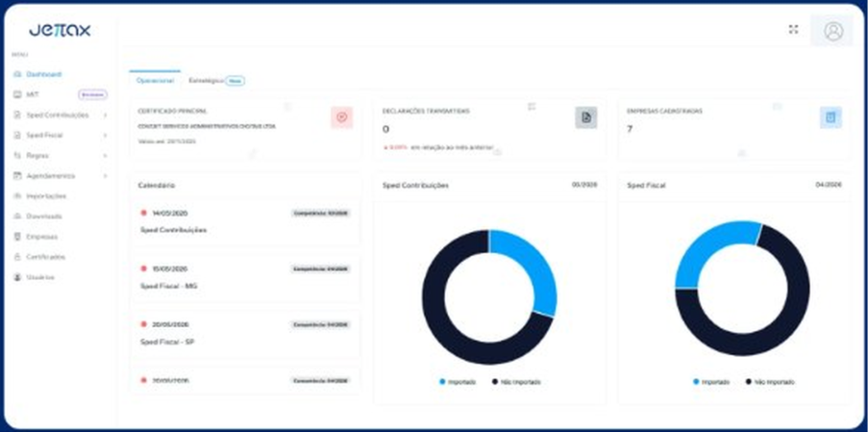Click Competência badge of Sped Fiscal - SP
The width and height of the screenshot is (868, 433).
[x=321, y=325]
